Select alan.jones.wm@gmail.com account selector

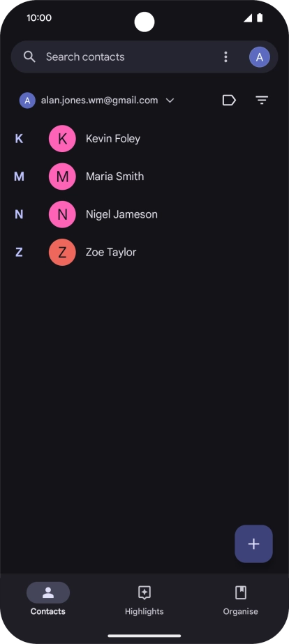[x=97, y=100]
